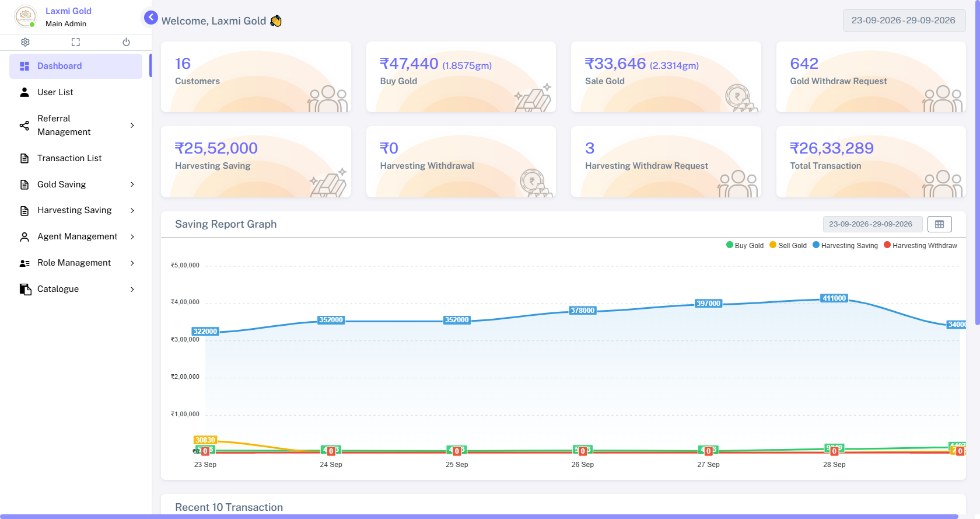Open the Dashboard menu item
Image resolution: width=980 pixels, height=519 pixels.
pos(76,66)
